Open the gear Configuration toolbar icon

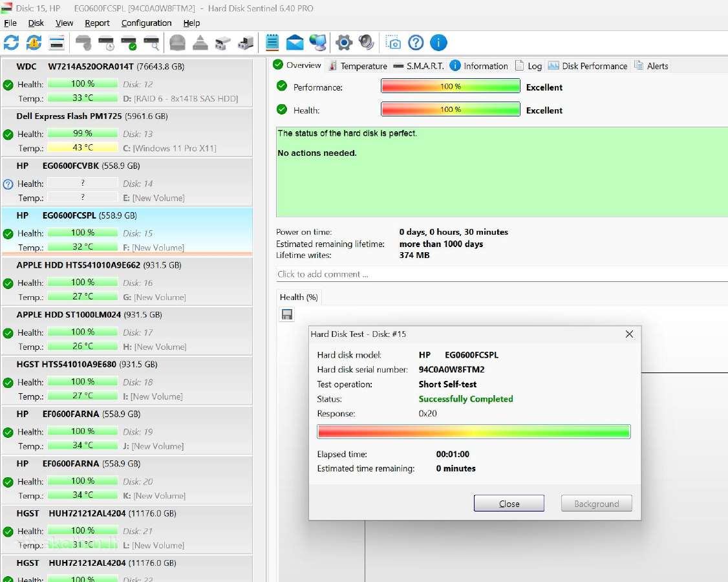[x=344, y=43]
